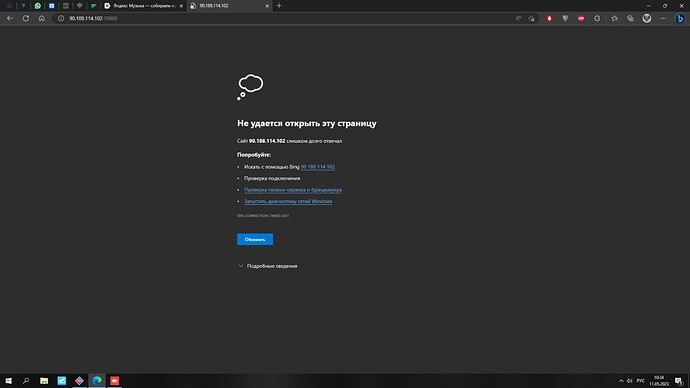Viewport: 690px width, 388px height.
Task: Open Settings and more three-dot menu
Action: [x=663, y=18]
